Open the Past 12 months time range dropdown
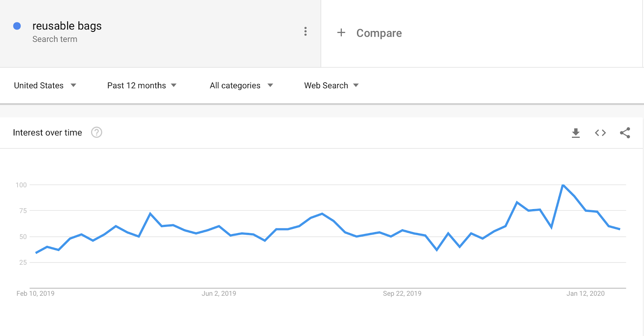The width and height of the screenshot is (644, 336). coord(142,85)
